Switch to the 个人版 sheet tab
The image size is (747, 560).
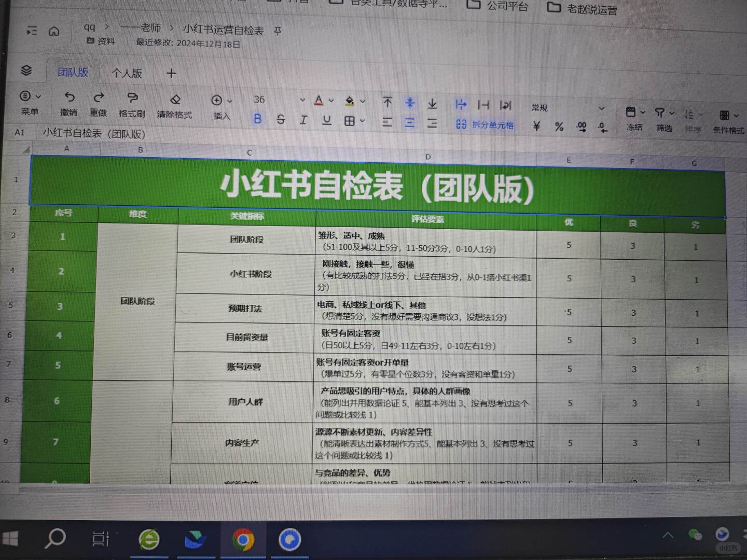127,73
